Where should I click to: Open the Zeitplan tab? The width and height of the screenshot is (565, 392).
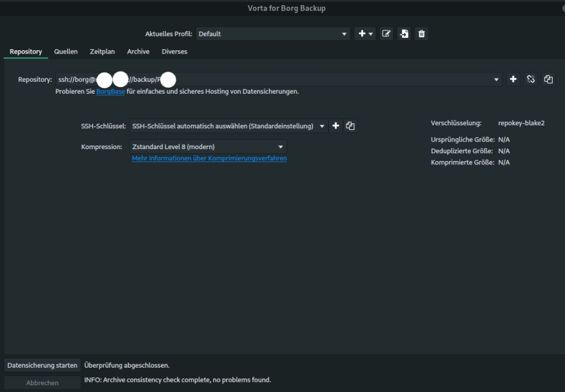tap(102, 51)
